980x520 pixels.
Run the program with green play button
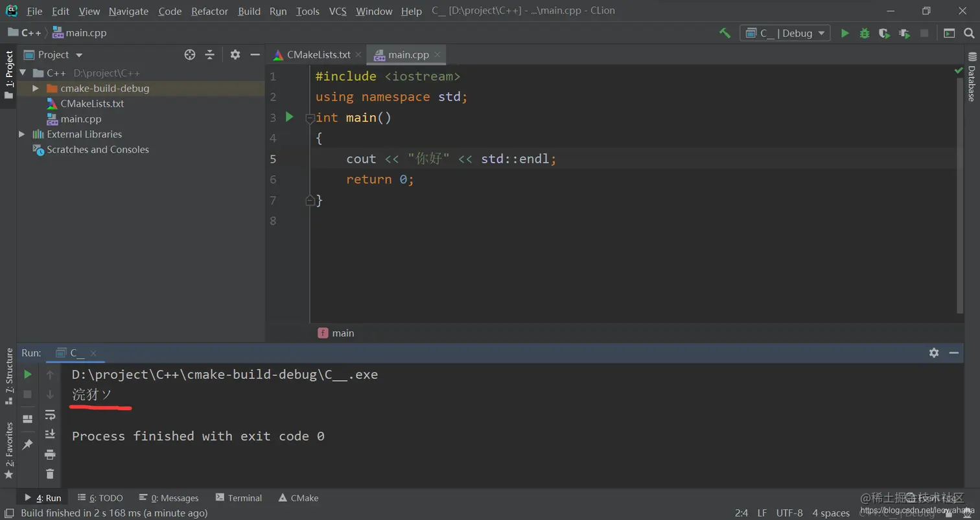(x=845, y=33)
